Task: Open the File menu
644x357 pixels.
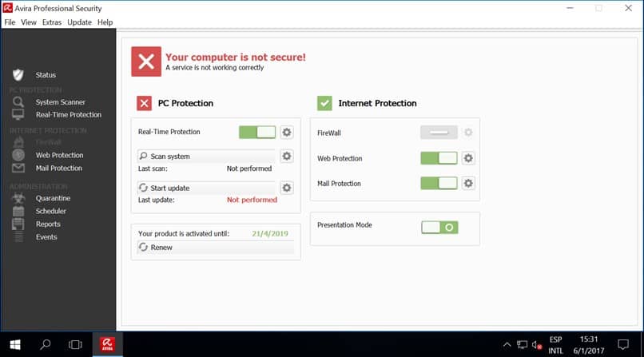Action: pyautogui.click(x=10, y=22)
